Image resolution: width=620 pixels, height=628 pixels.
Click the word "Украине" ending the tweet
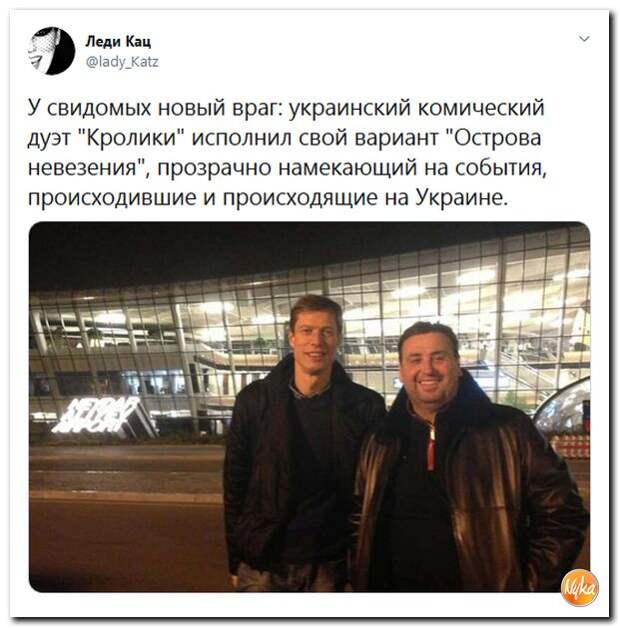pyautogui.click(x=461, y=197)
